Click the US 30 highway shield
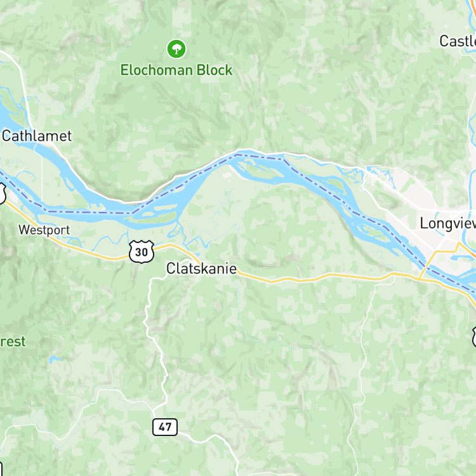476x476 pixels. [142, 252]
